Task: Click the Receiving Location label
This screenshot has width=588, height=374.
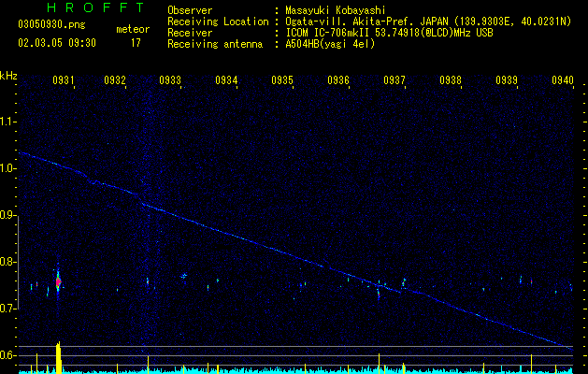Action: pyautogui.click(x=218, y=22)
